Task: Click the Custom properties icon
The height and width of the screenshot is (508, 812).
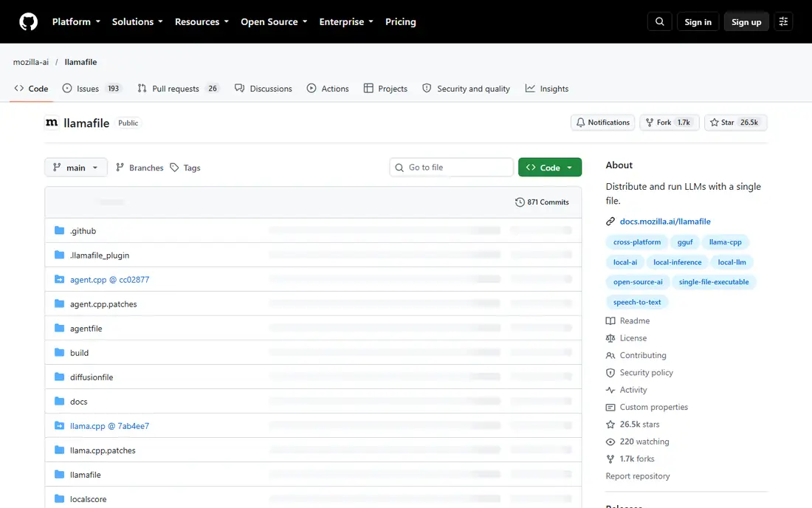Action: (x=610, y=407)
